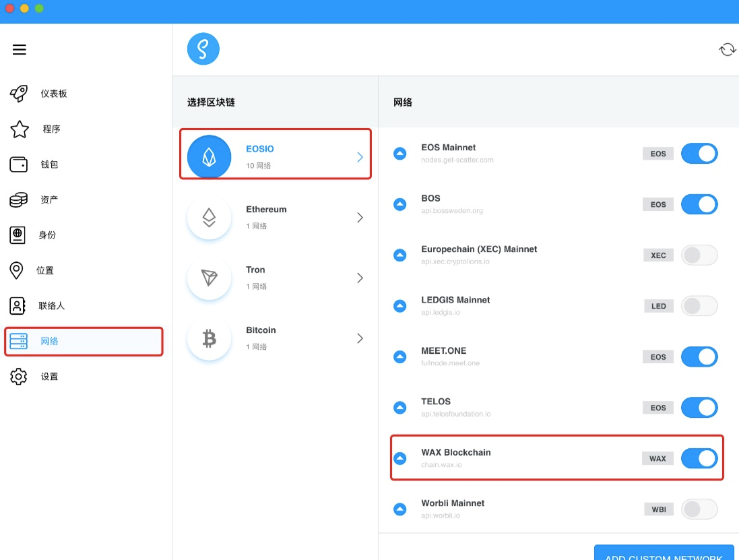Expand the Tron row chevron
The width and height of the screenshot is (739, 560).
click(360, 278)
